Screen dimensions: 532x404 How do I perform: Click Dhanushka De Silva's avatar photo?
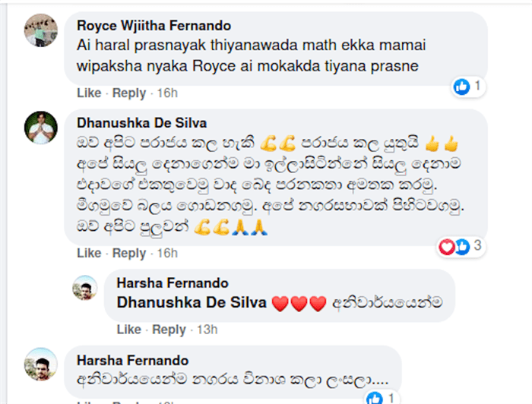click(x=41, y=128)
